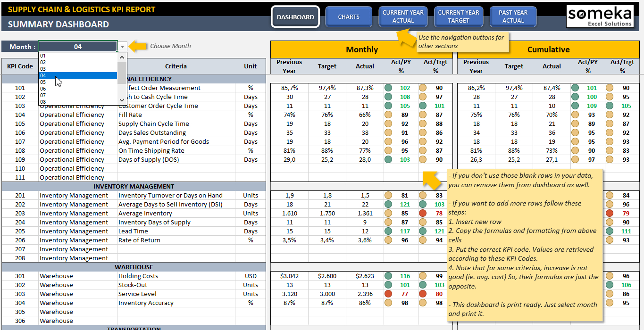This screenshot has width=644, height=330.
Task: Open the PAST YEAR ACTUAL sheet
Action: (513, 16)
